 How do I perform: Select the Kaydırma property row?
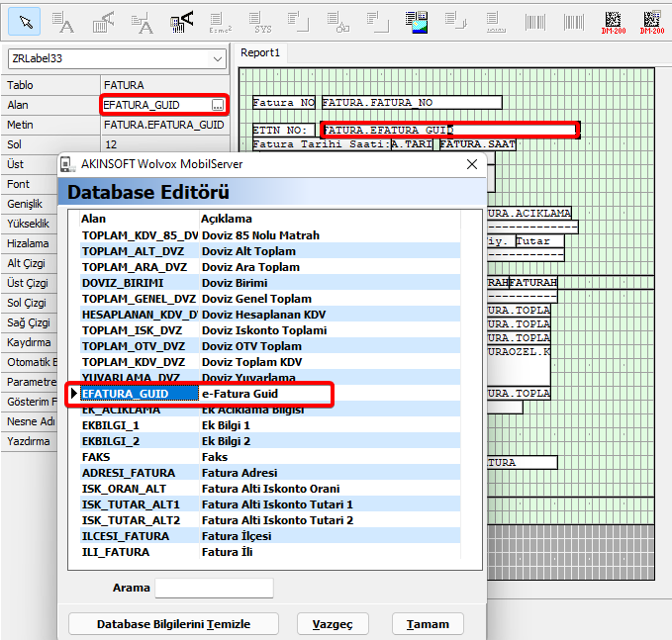click(29, 342)
